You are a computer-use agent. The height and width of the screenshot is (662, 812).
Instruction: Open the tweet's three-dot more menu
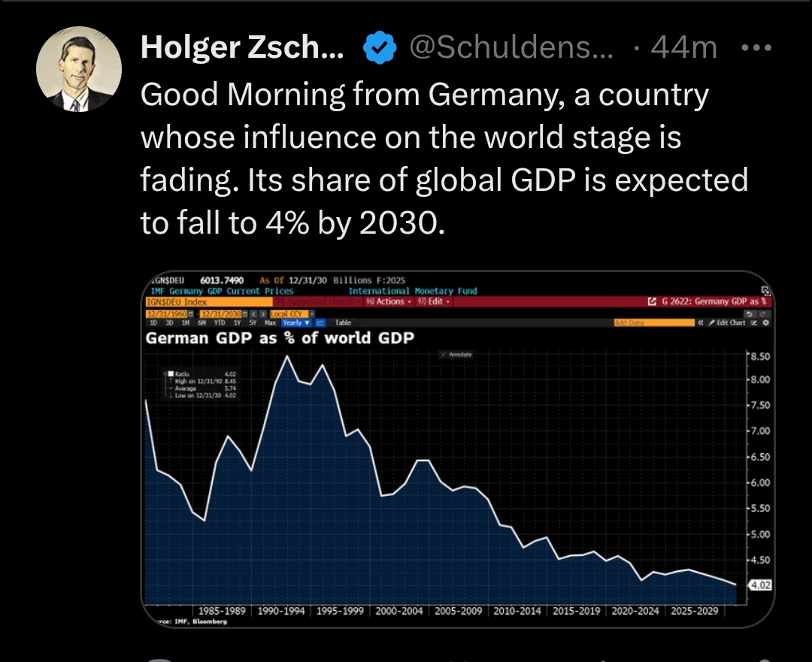tap(756, 48)
